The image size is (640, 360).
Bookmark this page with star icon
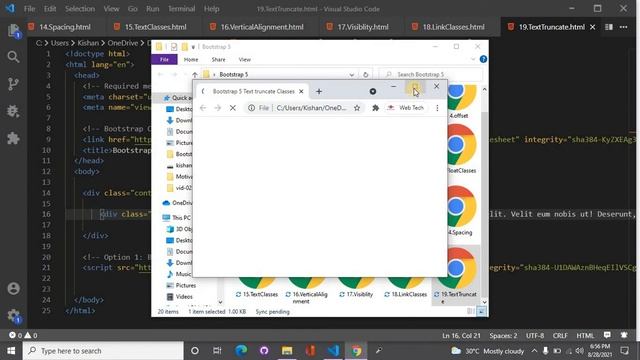click(x=357, y=108)
